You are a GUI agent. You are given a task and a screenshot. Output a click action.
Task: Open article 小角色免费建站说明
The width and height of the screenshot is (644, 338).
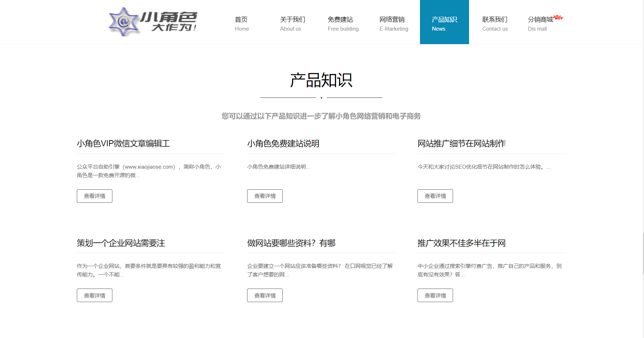click(283, 143)
